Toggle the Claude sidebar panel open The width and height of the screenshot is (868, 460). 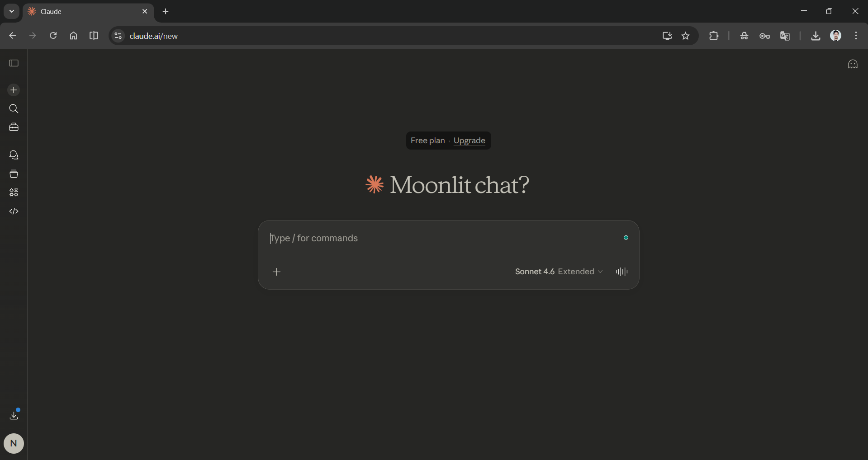coord(14,63)
